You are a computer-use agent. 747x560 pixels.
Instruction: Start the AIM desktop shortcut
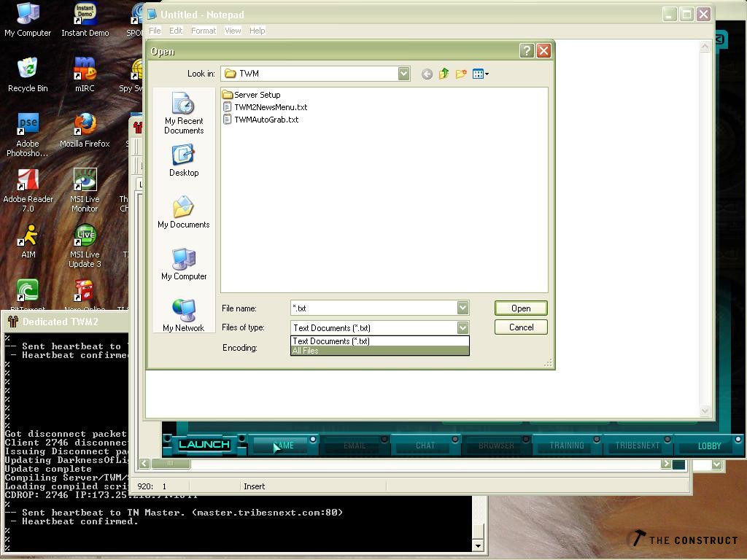(x=28, y=241)
